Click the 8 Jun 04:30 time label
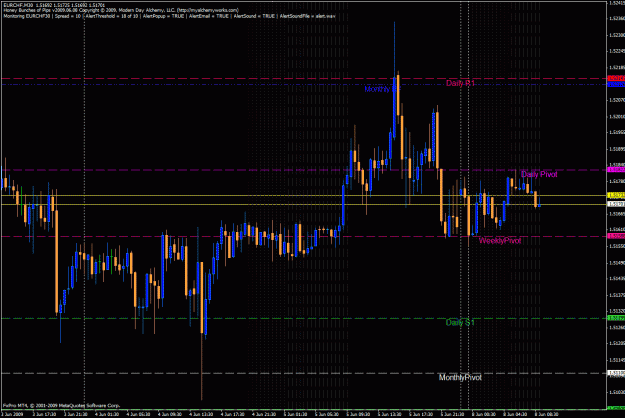Screen dimensions: 625x418 click(x=515, y=414)
